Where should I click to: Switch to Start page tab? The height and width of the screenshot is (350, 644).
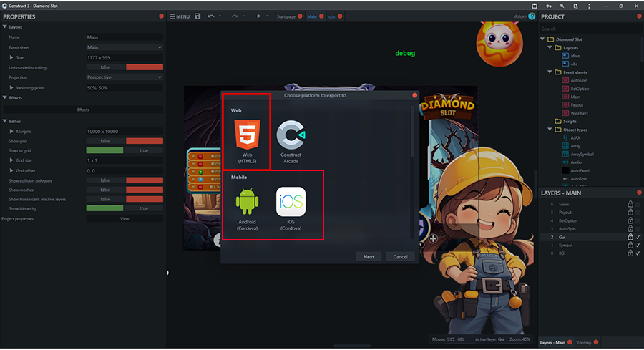tap(286, 16)
